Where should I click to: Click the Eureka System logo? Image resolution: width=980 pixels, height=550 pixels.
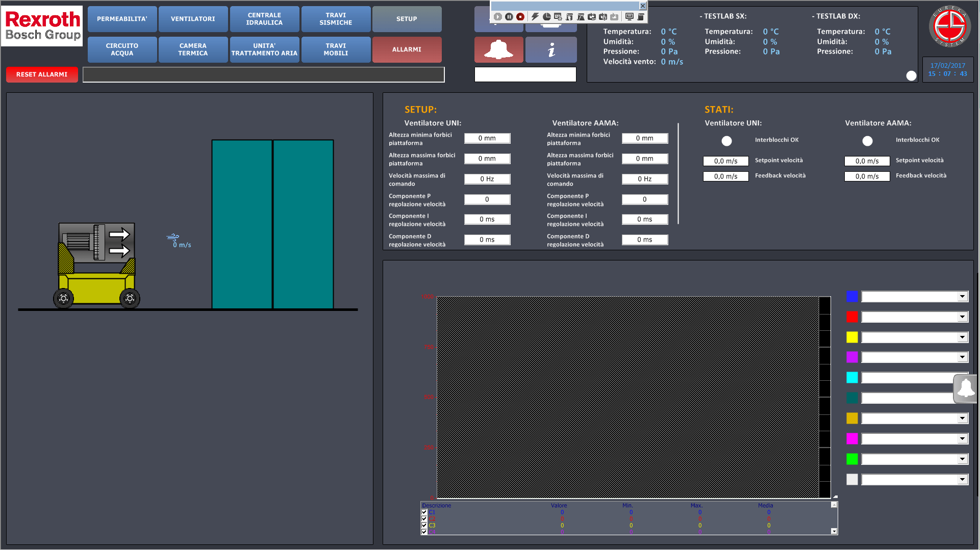click(x=949, y=27)
